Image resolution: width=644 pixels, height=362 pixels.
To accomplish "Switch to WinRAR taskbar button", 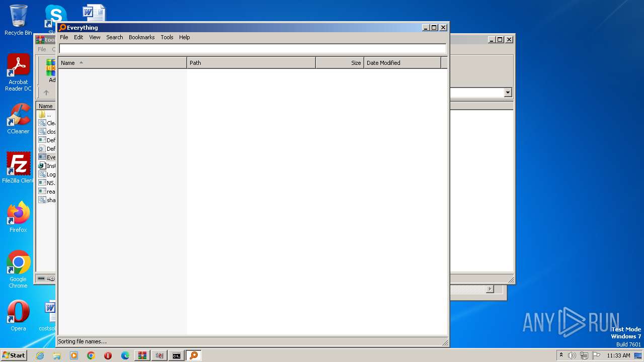I will coord(142,355).
